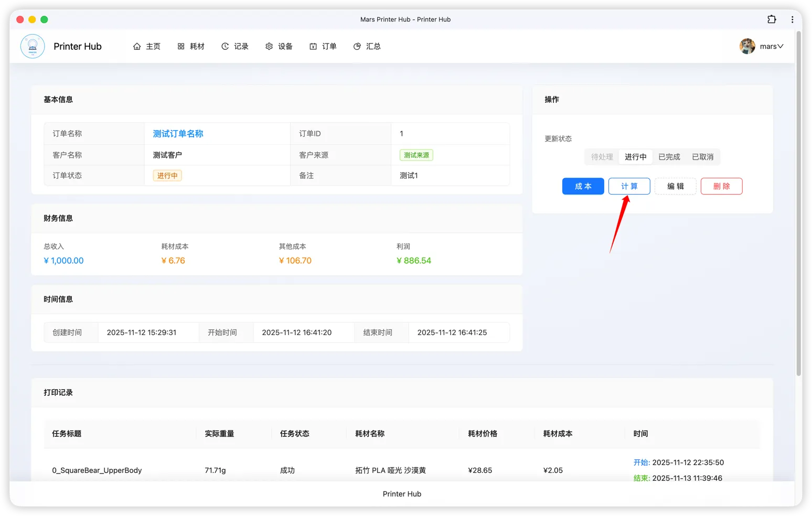Open the 订单 orders section icon

(313, 46)
